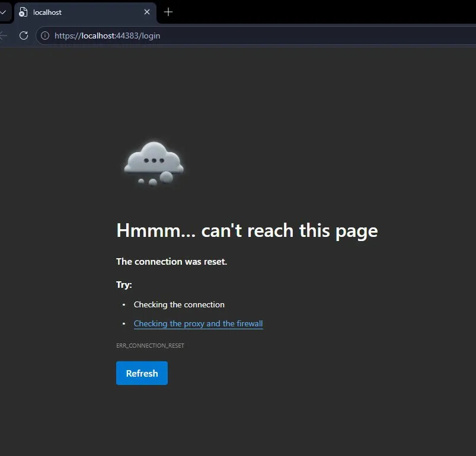This screenshot has height=456, width=476.
Task: Click the error page favicon on the tab
Action: (x=23, y=12)
